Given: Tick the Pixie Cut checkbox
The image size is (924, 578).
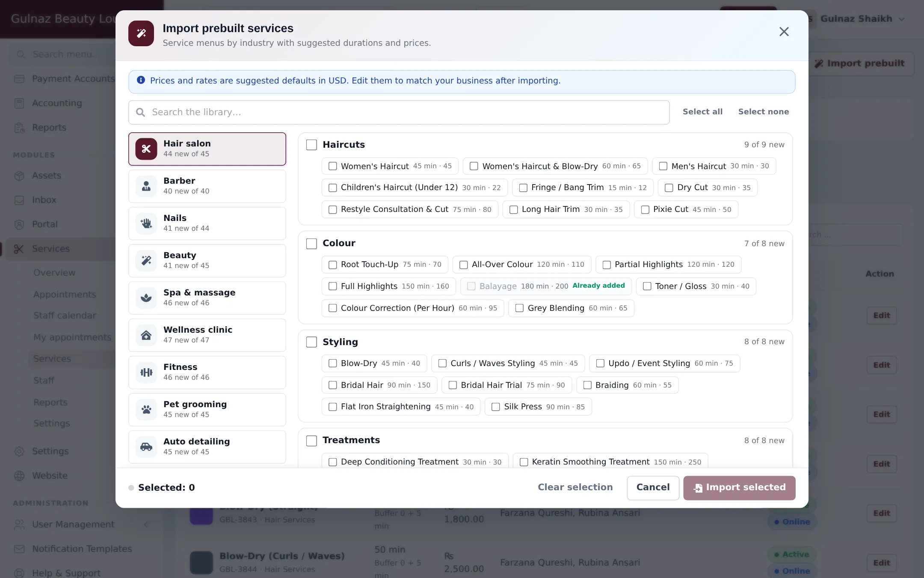Looking at the screenshot, I should [645, 210].
